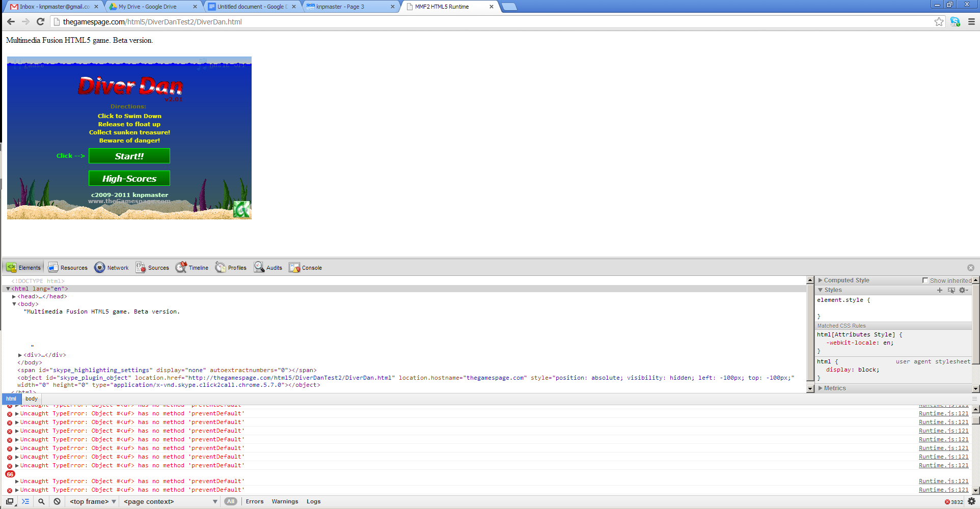Viewport: 980px width, 509px height.
Task: Click the Start!! button in the game
Action: [129, 156]
